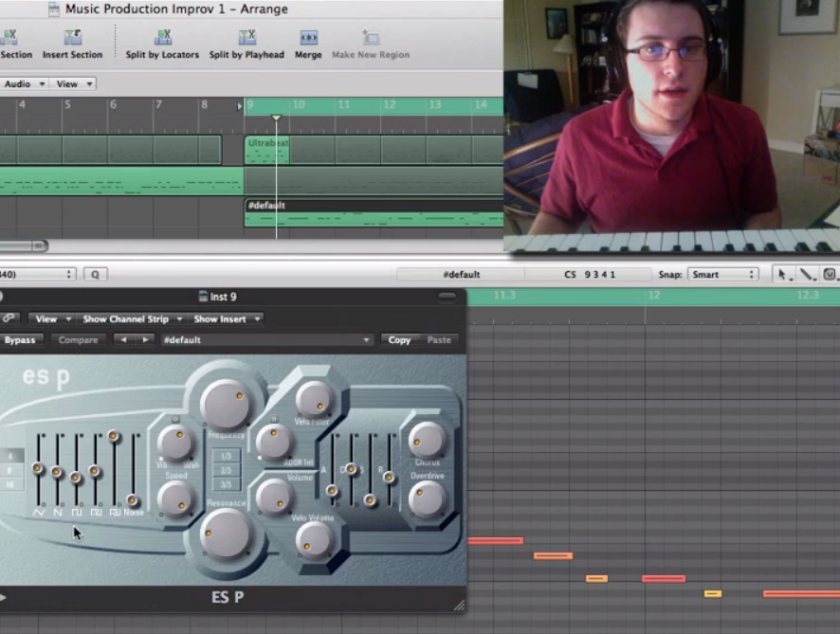Click the Decay (D) envelope slider handle

pyautogui.click(x=351, y=468)
